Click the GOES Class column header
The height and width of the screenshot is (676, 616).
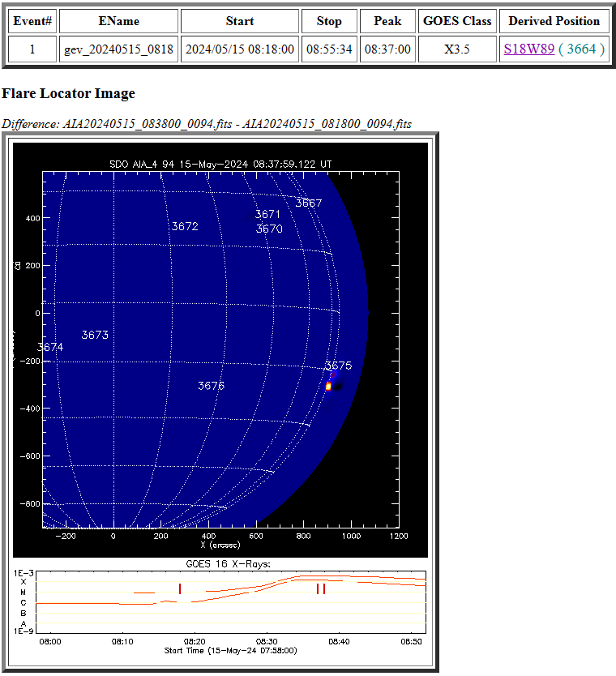coord(457,21)
